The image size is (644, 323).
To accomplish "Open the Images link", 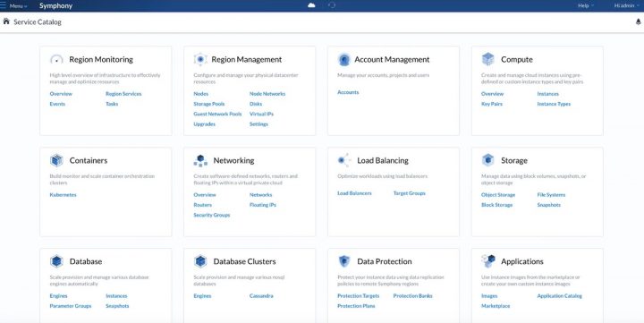I will pyautogui.click(x=489, y=296).
